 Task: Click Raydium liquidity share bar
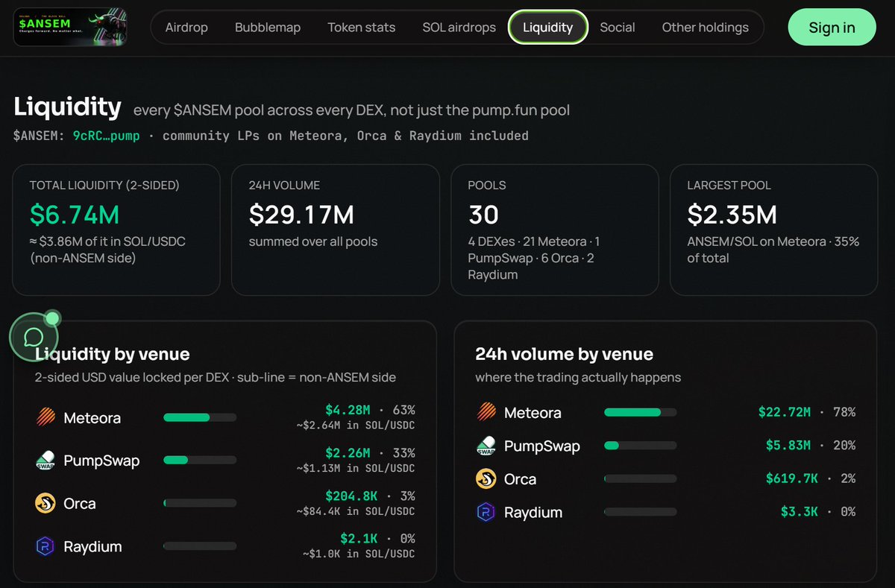200,546
